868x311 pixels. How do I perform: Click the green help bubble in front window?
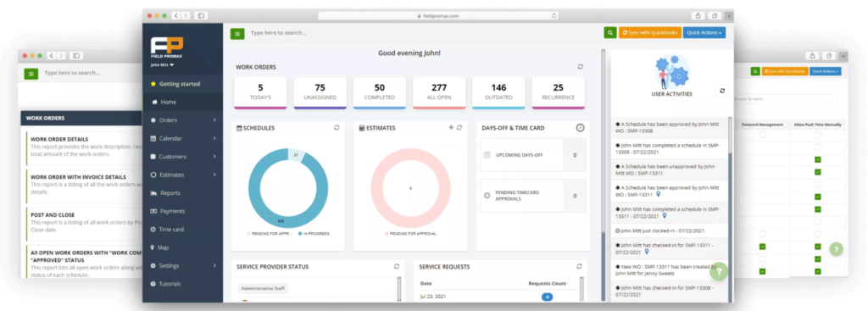click(x=719, y=271)
